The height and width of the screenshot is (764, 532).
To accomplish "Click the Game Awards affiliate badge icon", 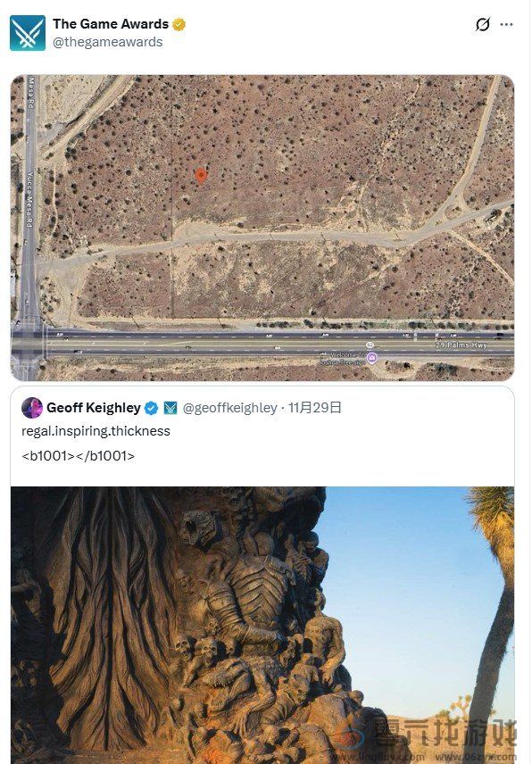I will [x=170, y=408].
